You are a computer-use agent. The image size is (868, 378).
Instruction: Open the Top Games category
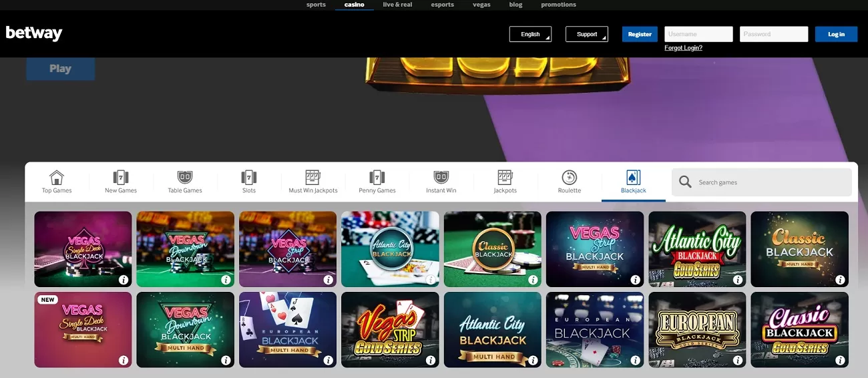coord(57,182)
